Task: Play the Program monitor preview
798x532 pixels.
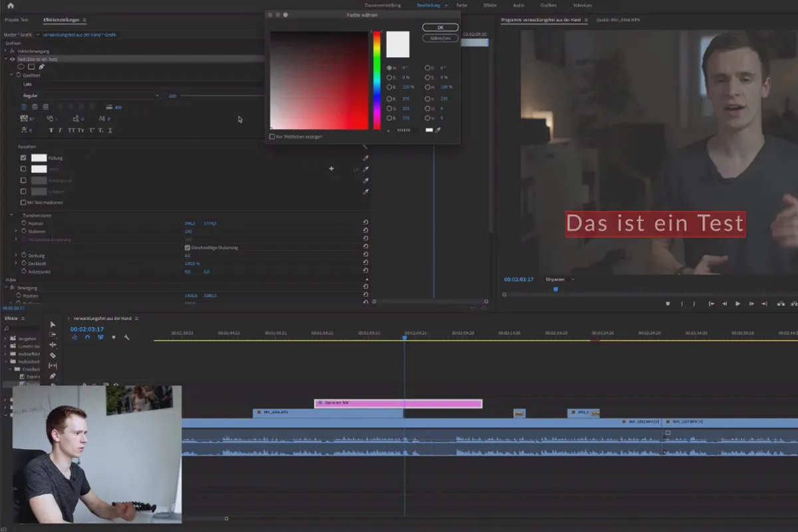Action: coord(737,304)
